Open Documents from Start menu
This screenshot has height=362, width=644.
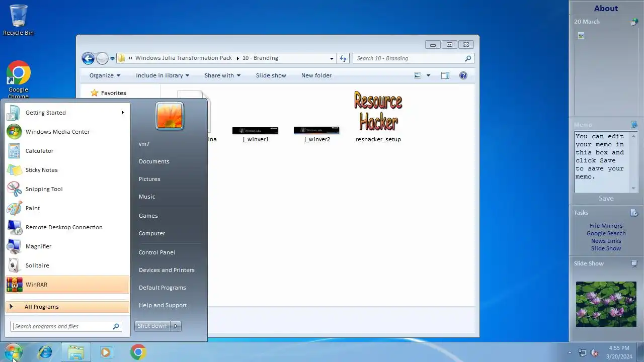tap(154, 161)
